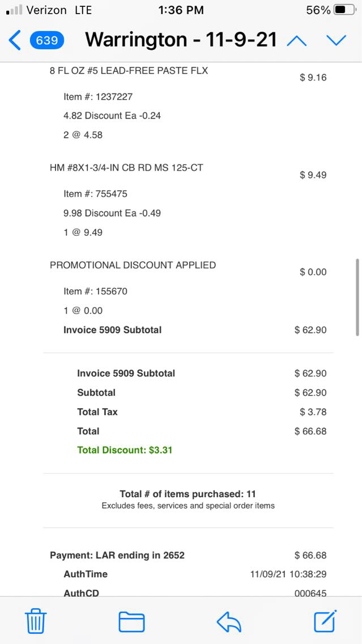The height and width of the screenshot is (644, 362).
Task: Tap the Warrington - 11-9-21 subject title
Action: pyautogui.click(x=181, y=40)
